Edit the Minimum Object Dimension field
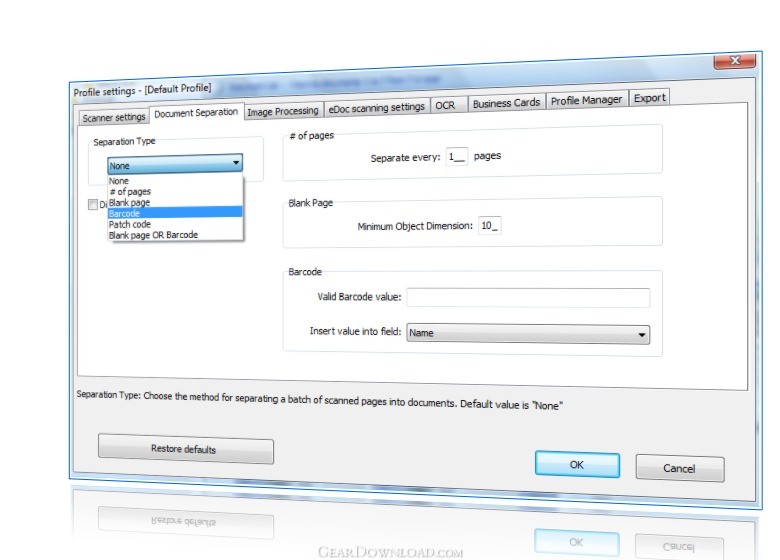This screenshot has height=560, width=780. pyautogui.click(x=489, y=225)
